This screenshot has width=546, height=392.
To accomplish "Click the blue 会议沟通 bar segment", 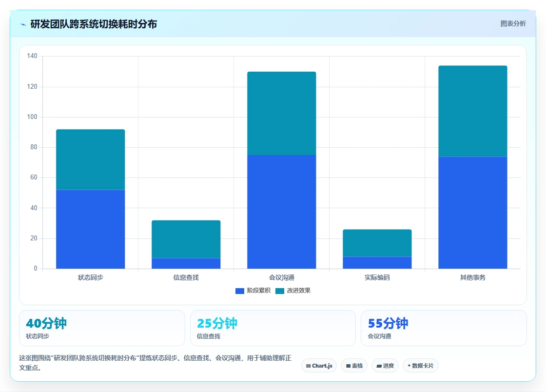I will pyautogui.click(x=282, y=212).
